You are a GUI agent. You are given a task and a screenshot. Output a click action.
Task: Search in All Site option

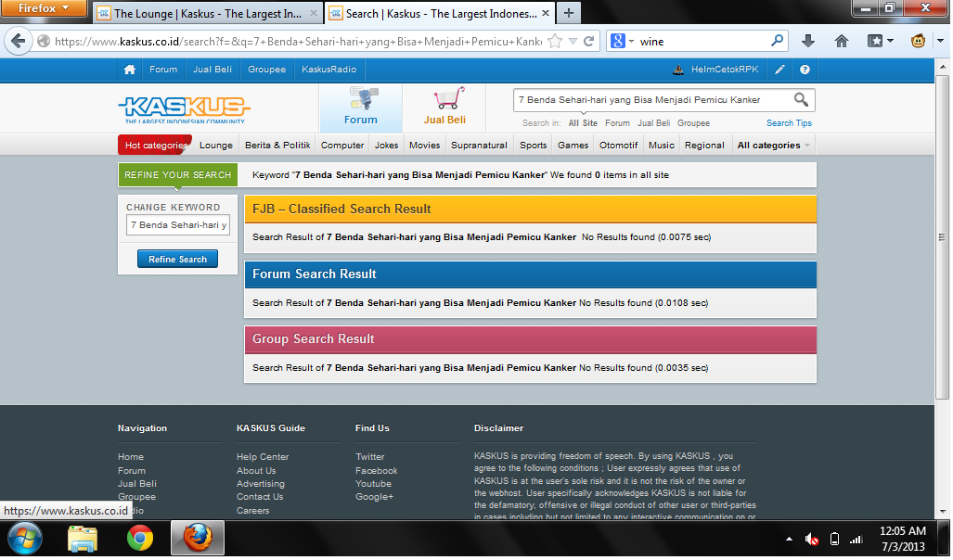[x=583, y=122]
